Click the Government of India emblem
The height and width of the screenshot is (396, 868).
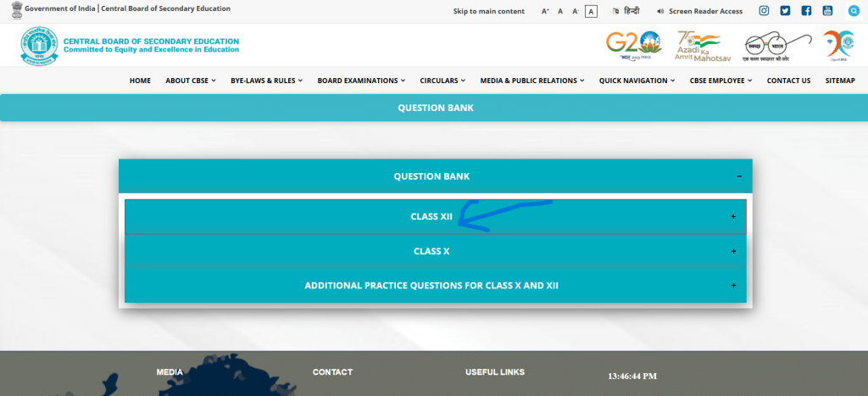[17, 10]
